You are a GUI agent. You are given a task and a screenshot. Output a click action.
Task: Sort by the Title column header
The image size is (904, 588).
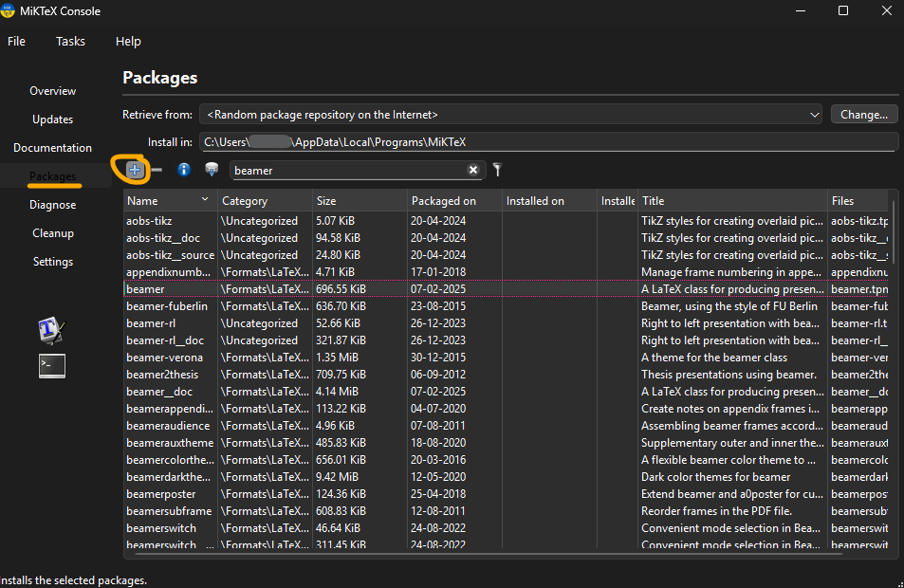[732, 201]
